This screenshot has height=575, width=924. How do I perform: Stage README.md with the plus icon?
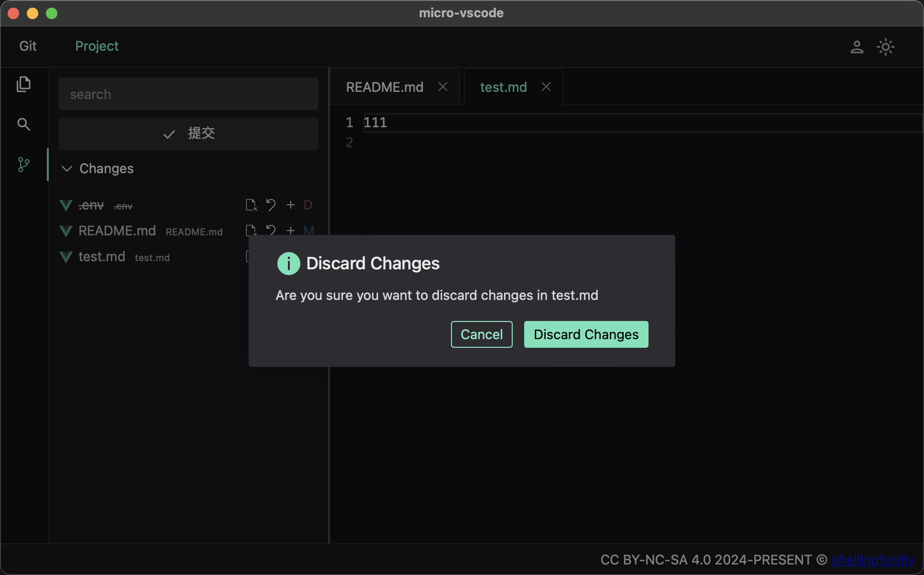[x=290, y=230]
